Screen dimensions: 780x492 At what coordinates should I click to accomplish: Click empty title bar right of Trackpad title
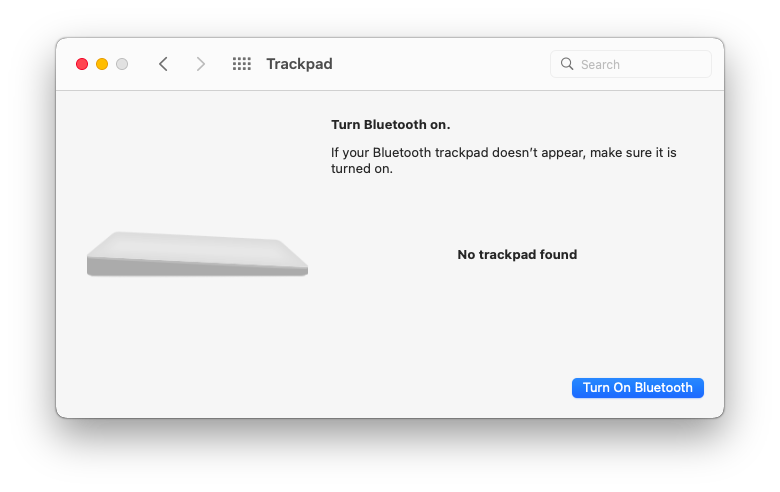(x=440, y=64)
